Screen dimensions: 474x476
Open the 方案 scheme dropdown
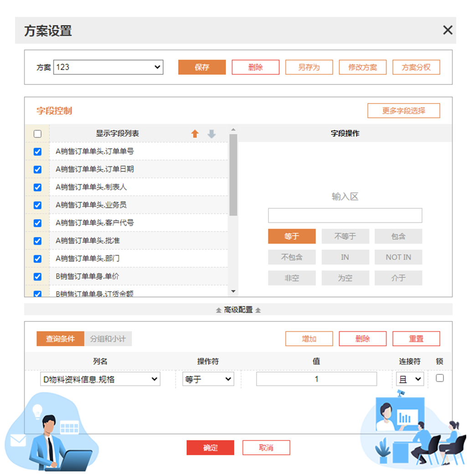point(108,67)
